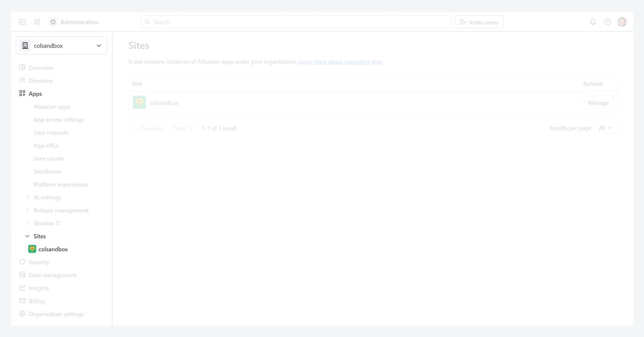Click into the Search field
Screen dimensions: 644x337
(x=296, y=22)
